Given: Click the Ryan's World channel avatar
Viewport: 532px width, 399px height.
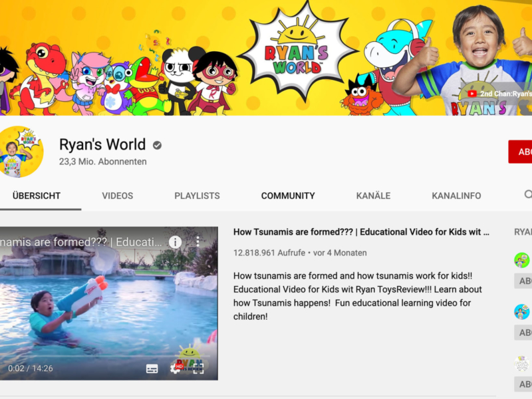Looking at the screenshot, I should (21, 152).
